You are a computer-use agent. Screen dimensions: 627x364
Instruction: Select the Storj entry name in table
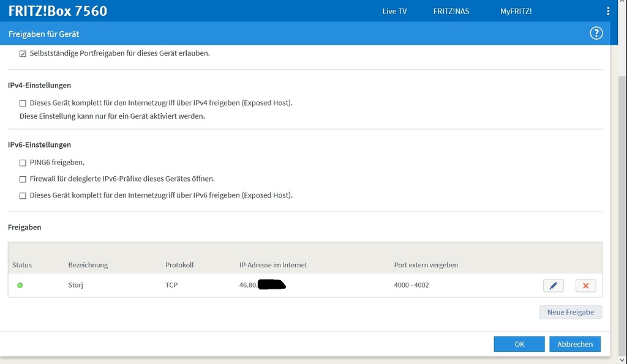click(x=75, y=285)
